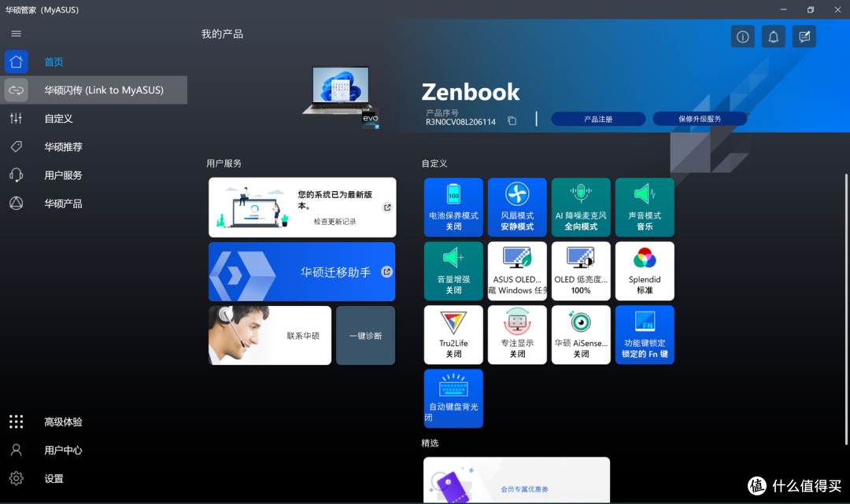This screenshot has height=504, width=850.
Task: Click external link icon on update card
Action: pos(387,208)
